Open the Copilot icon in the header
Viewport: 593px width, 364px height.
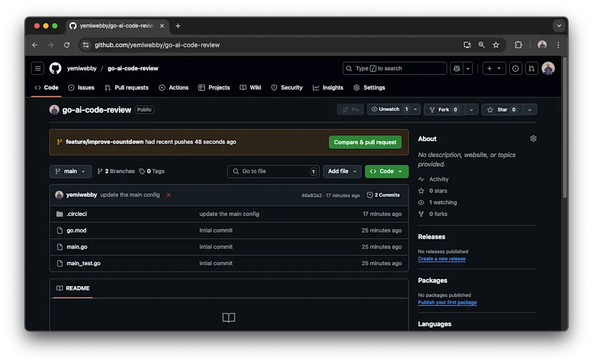tap(456, 69)
